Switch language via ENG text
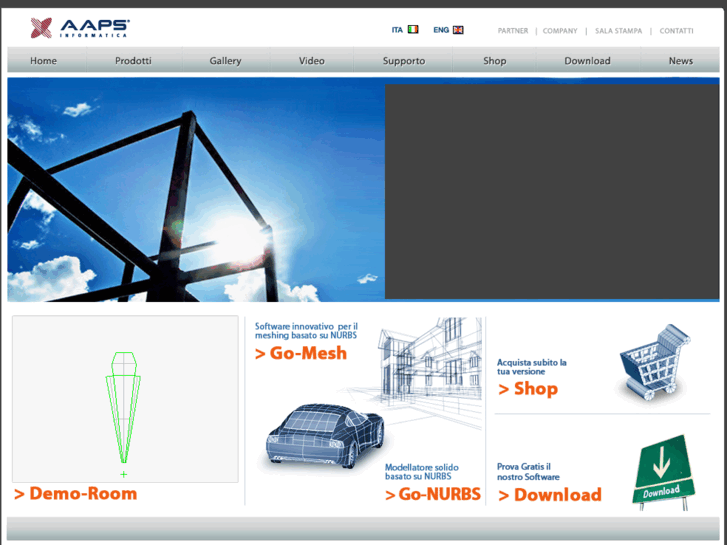 click(x=441, y=30)
